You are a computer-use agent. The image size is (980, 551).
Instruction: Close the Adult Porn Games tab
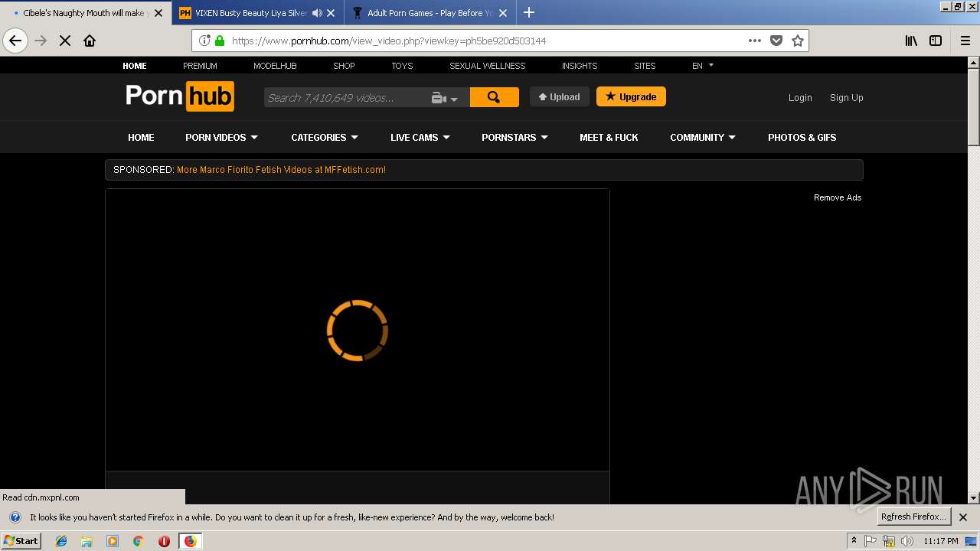click(x=503, y=13)
